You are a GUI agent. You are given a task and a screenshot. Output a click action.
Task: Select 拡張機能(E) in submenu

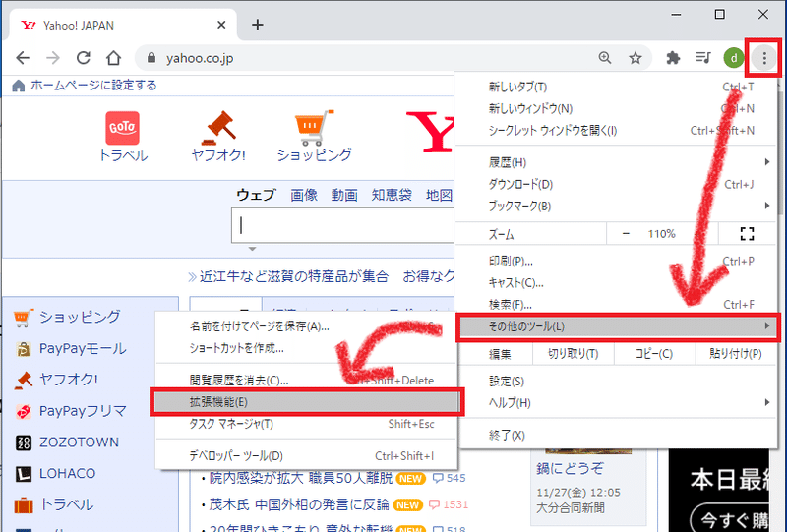pyautogui.click(x=306, y=402)
